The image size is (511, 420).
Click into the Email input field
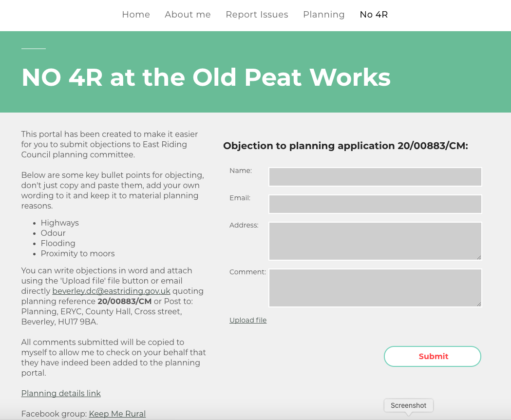pos(375,204)
